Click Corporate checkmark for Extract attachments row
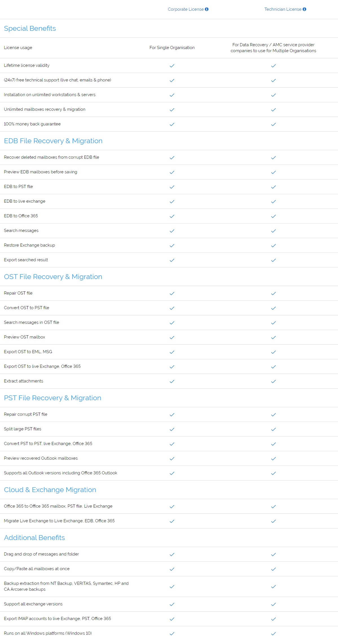This screenshot has width=338, height=644. point(172,381)
